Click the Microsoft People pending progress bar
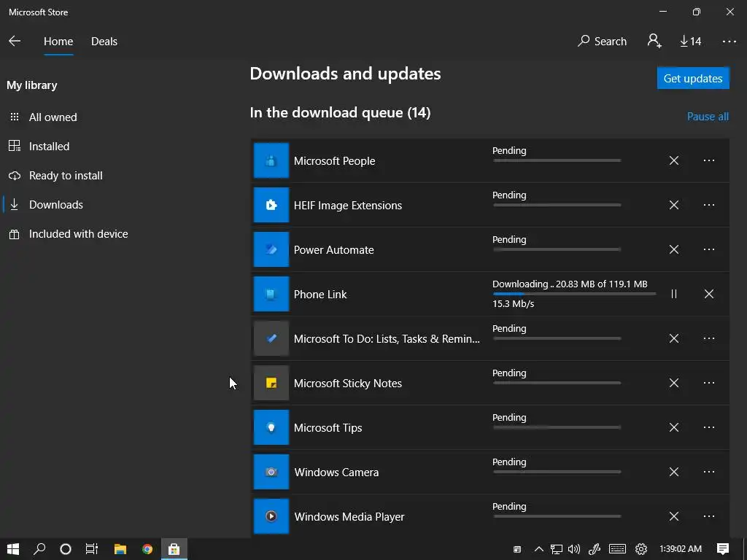The image size is (747, 560). point(557,160)
